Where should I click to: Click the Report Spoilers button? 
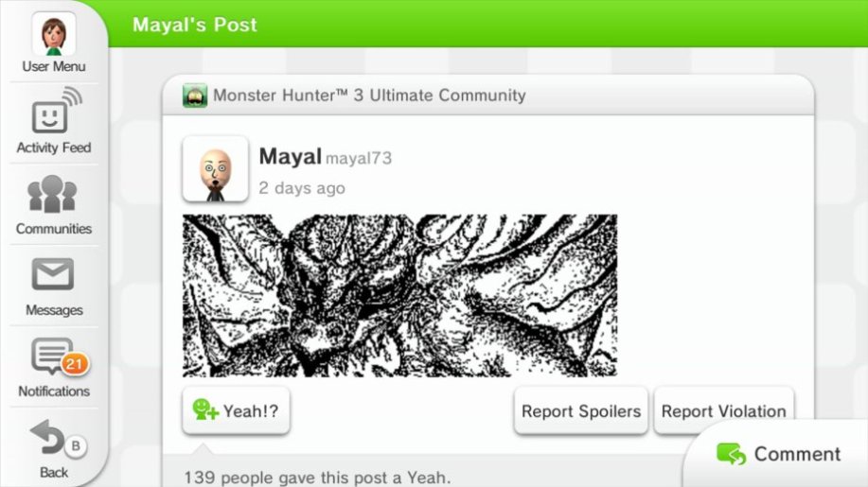coord(580,410)
